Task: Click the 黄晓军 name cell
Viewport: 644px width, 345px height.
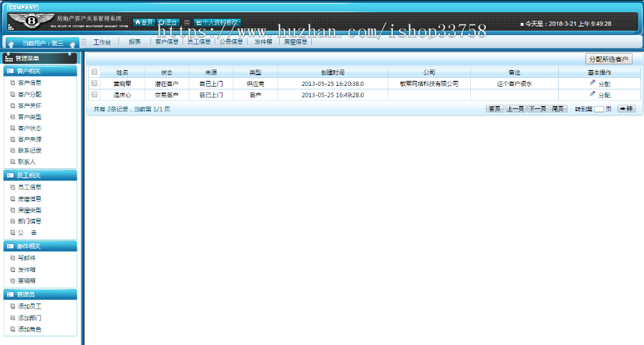Action: click(122, 84)
